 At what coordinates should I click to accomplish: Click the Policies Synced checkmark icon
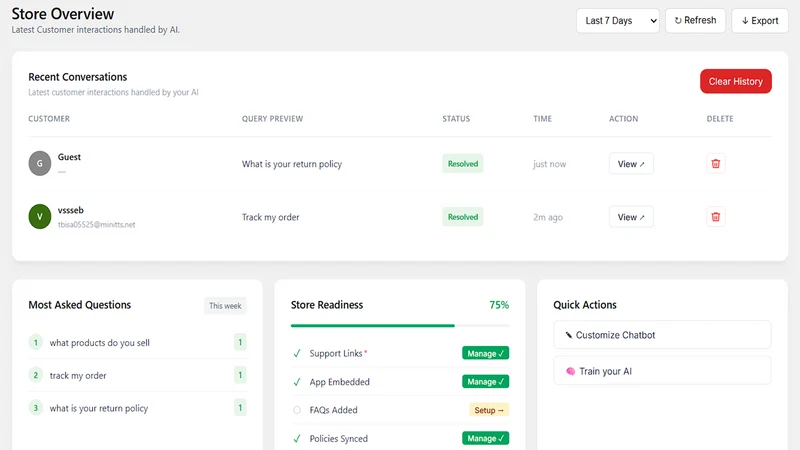pyautogui.click(x=297, y=438)
